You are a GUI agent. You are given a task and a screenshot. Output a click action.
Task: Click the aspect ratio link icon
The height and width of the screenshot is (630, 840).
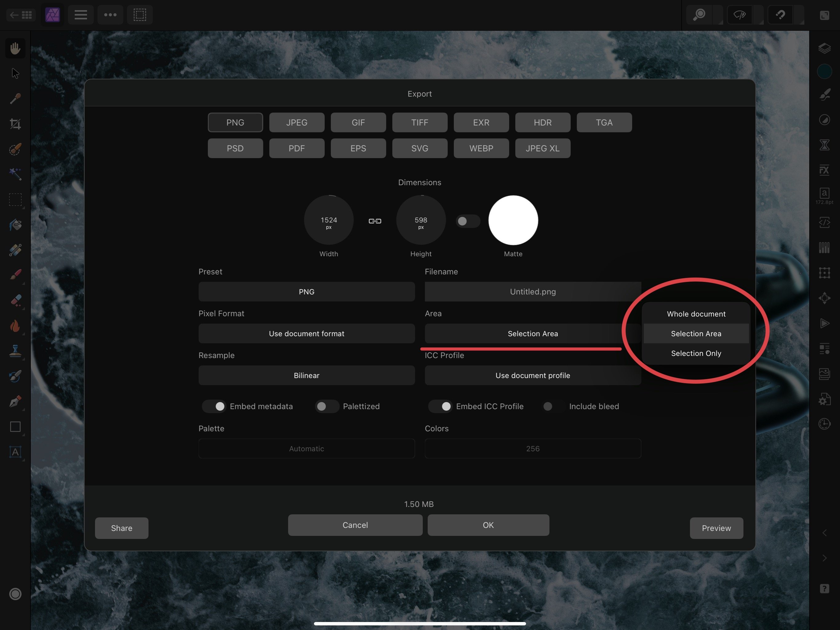pyautogui.click(x=375, y=221)
